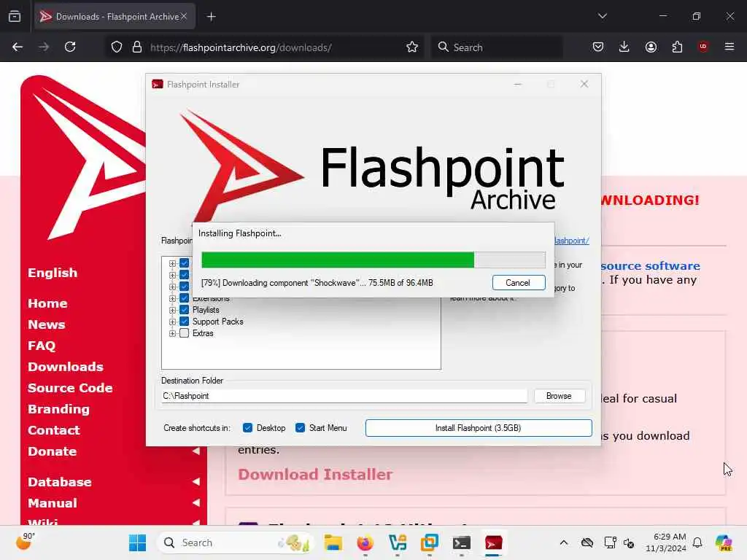747x560 pixels.
Task: Open the Firefox hamburger application menu
Action: 729,47
